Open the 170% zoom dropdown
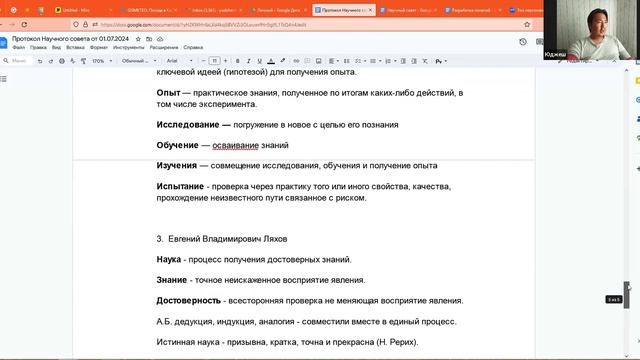 coord(102,61)
